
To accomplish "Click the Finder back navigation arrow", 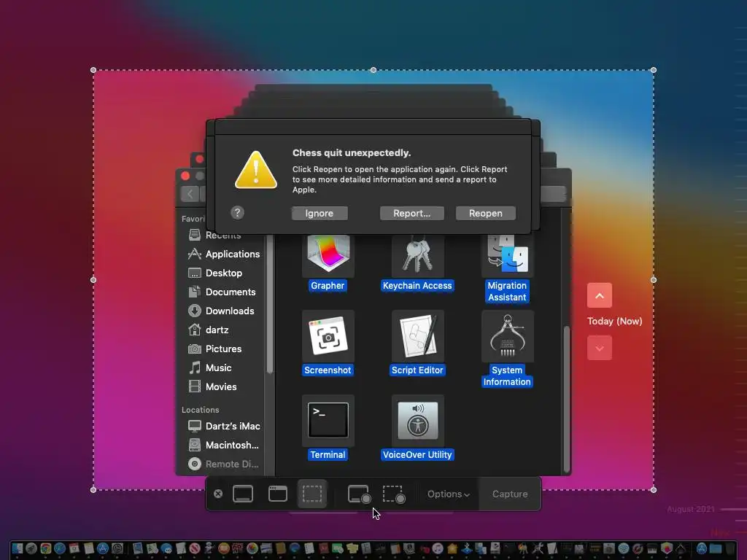I will click(190, 194).
